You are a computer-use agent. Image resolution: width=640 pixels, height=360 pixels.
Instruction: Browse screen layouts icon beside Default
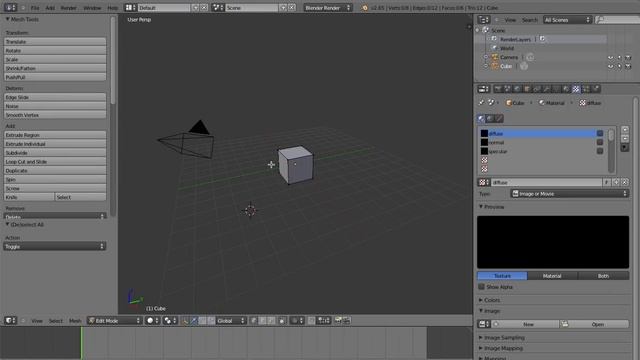pos(130,7)
